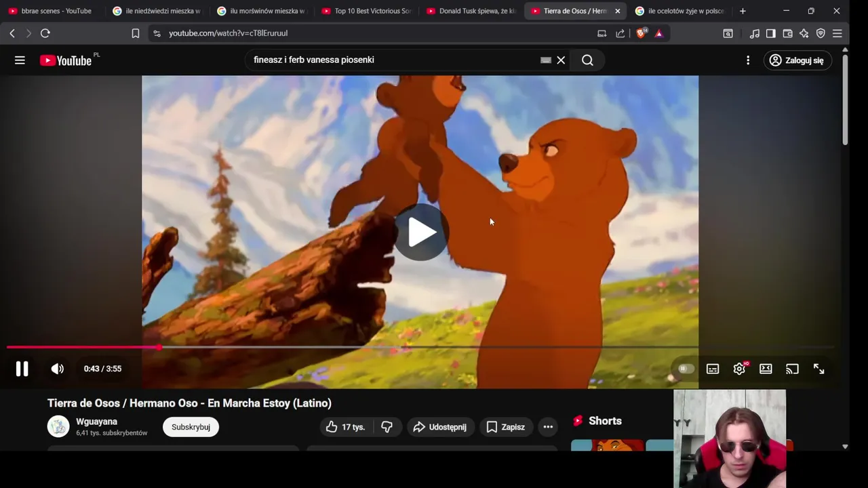Reload the current page
The height and width of the screenshot is (488, 868).
pos(45,33)
